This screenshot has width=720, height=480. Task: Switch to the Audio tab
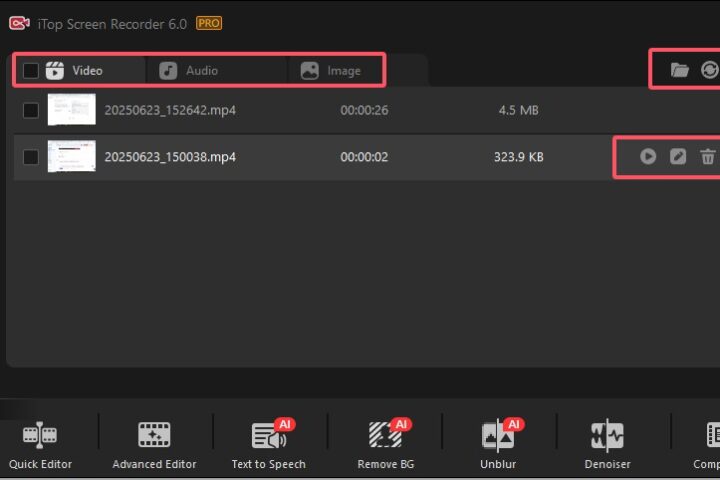(x=200, y=71)
